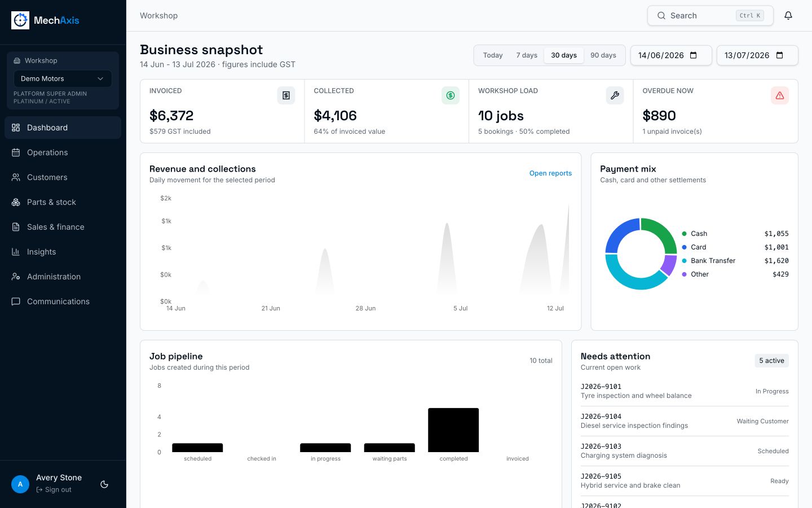
Task: Open calendar picker on 14/06/2026 field
Action: (x=694, y=55)
